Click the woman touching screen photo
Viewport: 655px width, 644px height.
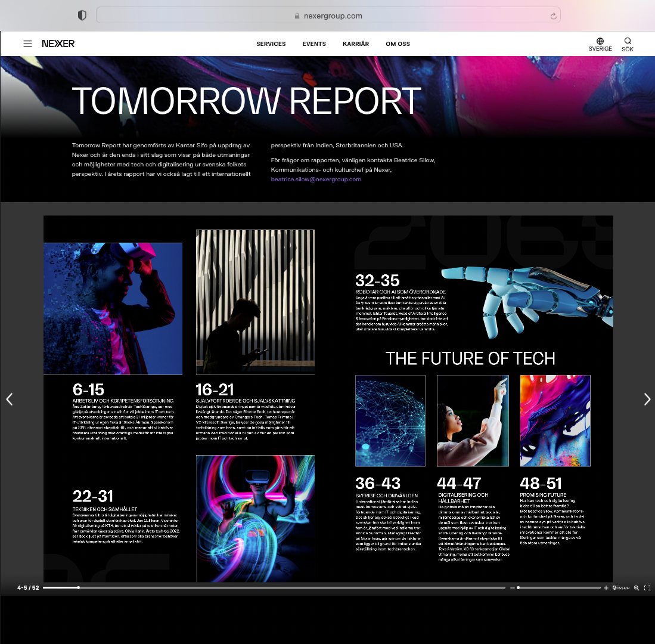point(473,420)
